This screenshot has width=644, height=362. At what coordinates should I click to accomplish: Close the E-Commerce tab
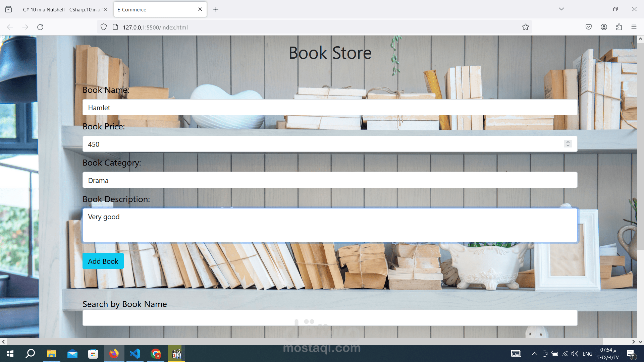(x=200, y=9)
